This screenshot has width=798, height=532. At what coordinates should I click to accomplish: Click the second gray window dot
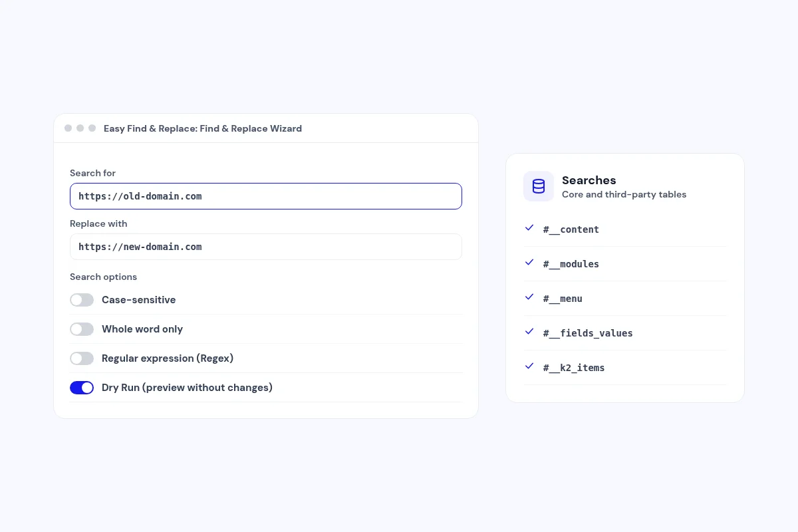(80, 128)
